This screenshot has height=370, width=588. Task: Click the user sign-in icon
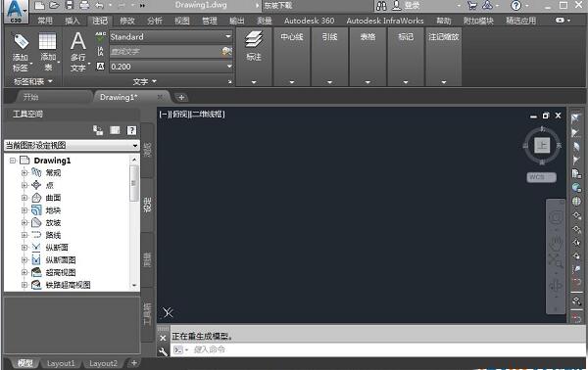coord(396,5)
